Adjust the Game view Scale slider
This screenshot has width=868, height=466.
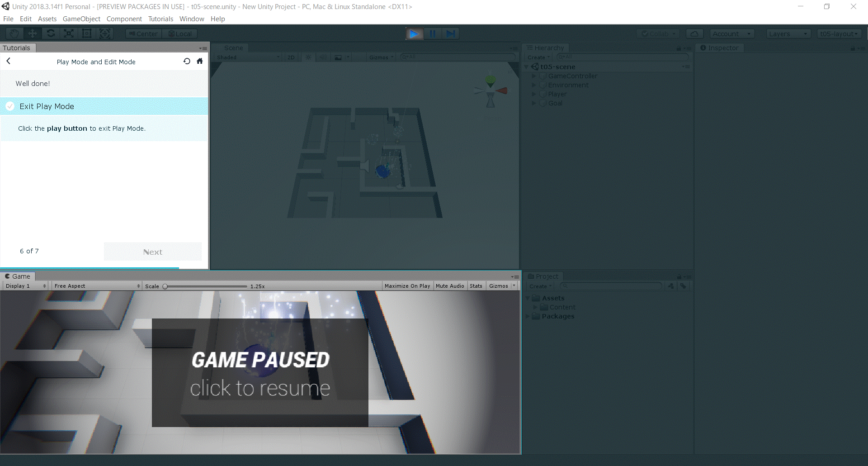point(206,286)
